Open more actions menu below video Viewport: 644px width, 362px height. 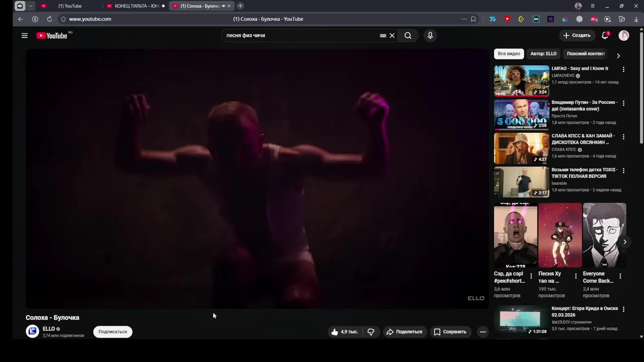click(482, 332)
